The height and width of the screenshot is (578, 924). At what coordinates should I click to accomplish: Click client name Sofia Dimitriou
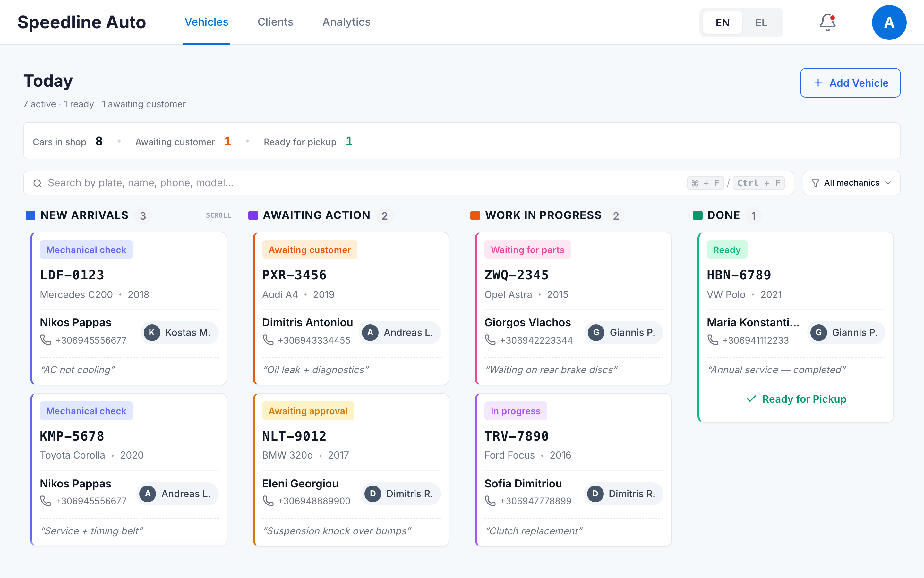(523, 484)
